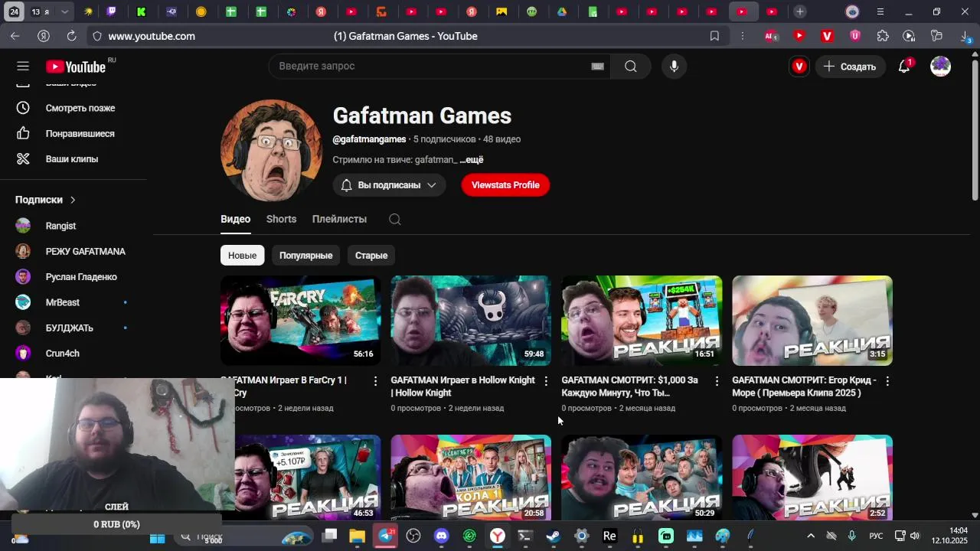Play the 3:15 Егор Крид thumbnail

click(812, 321)
